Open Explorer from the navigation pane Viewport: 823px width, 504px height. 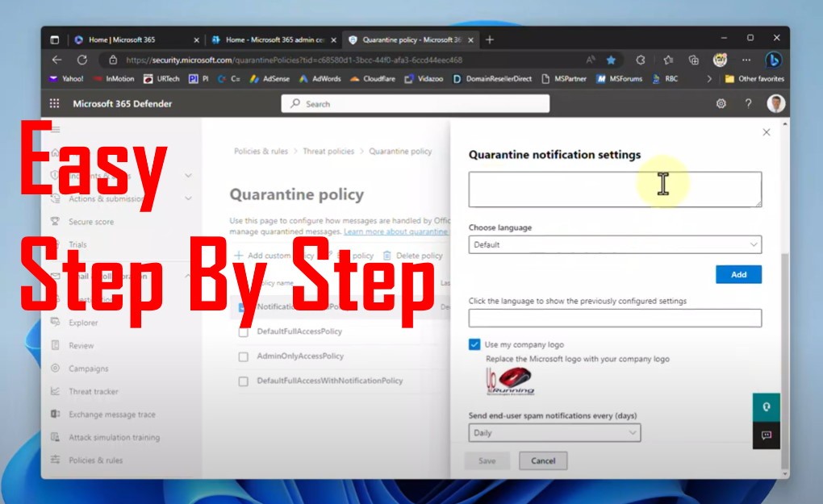tap(85, 323)
